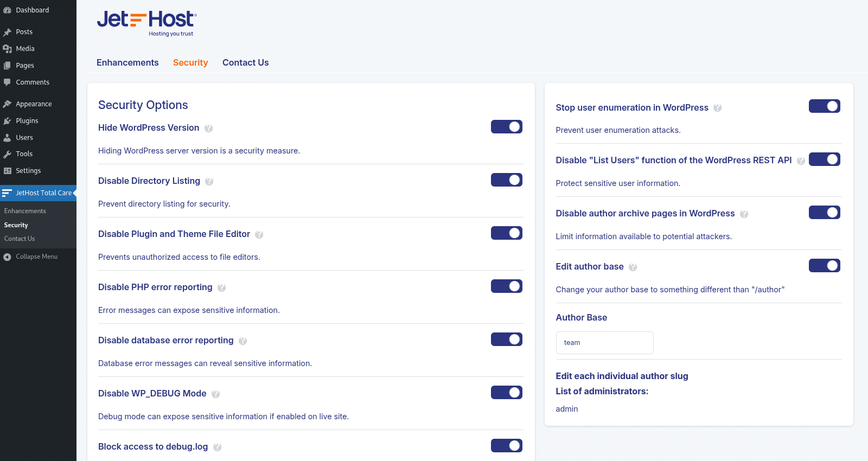Click the Dashboard icon in sidebar

coord(7,10)
